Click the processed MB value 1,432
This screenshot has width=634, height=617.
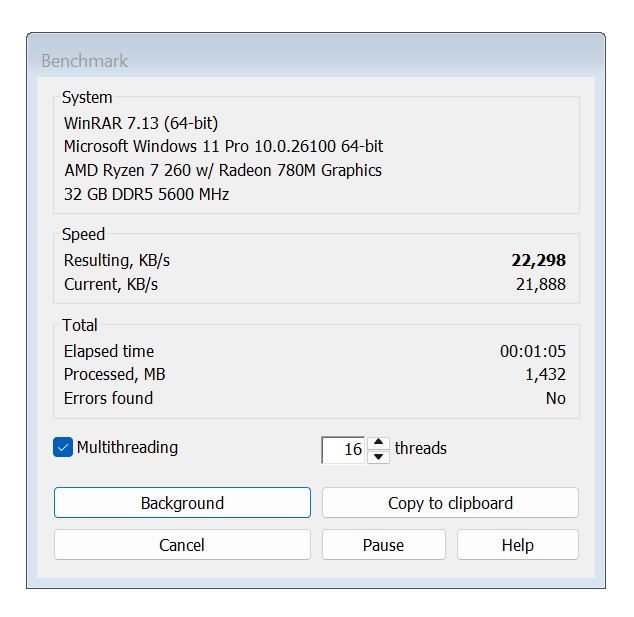pyautogui.click(x=545, y=374)
